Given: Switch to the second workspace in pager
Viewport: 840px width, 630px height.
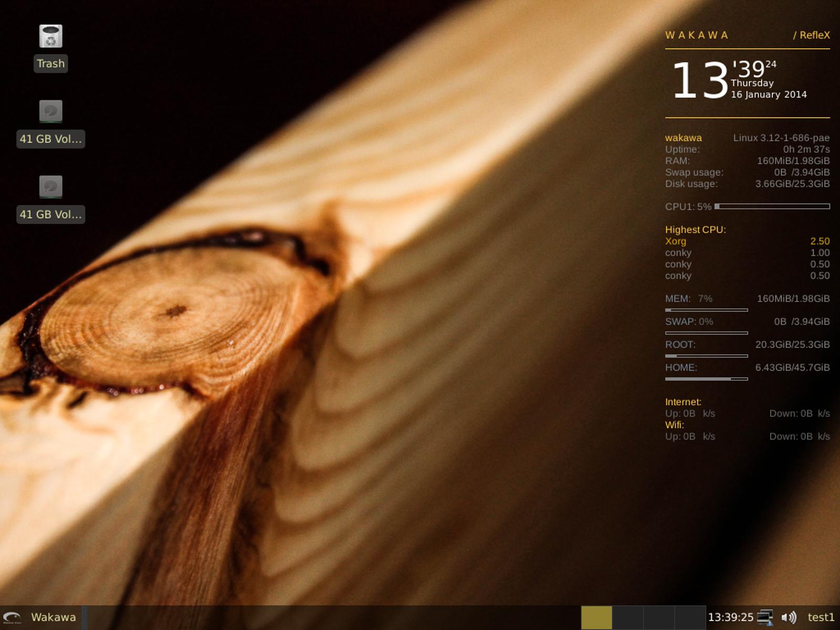Looking at the screenshot, I should (x=628, y=617).
